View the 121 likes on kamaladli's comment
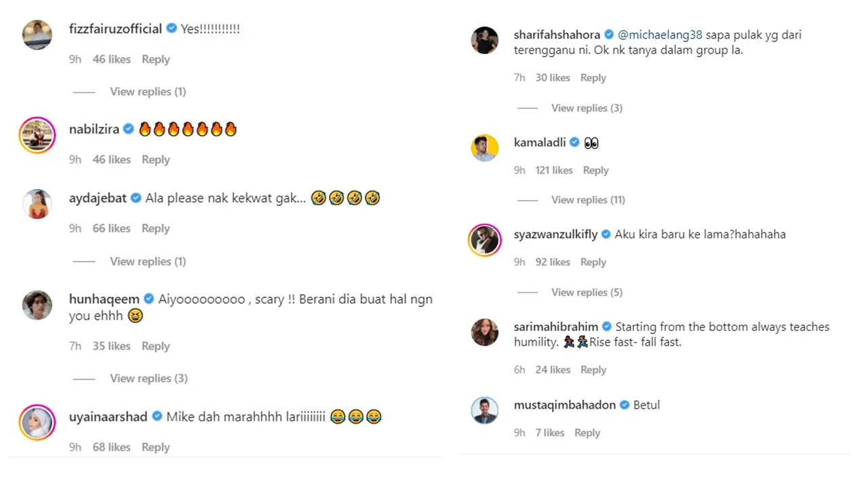 pyautogui.click(x=554, y=171)
